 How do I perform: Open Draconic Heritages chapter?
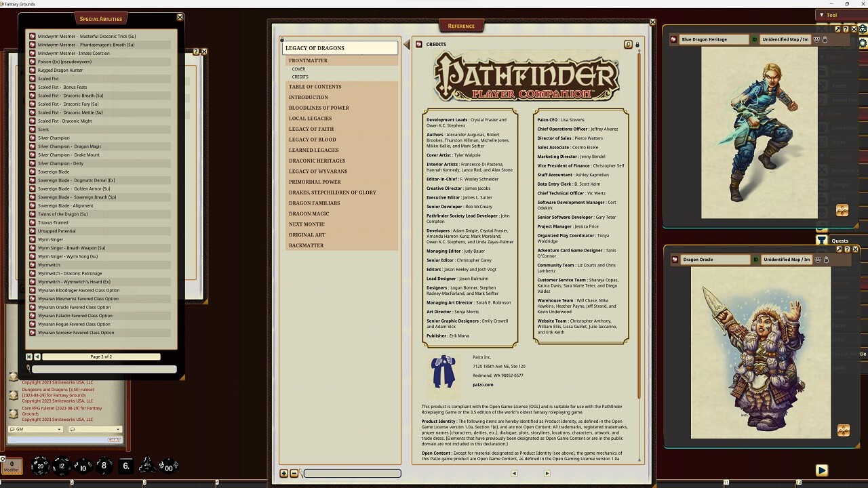(x=317, y=161)
